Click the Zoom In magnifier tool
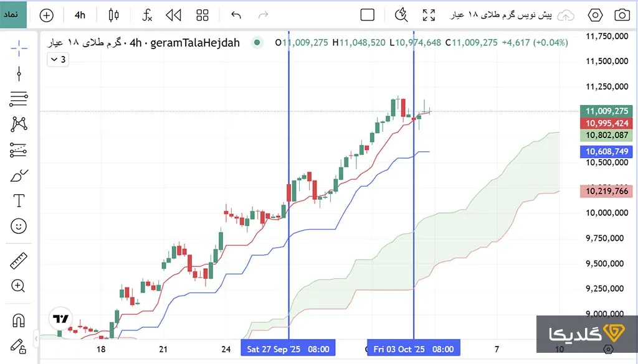 pos(19,286)
